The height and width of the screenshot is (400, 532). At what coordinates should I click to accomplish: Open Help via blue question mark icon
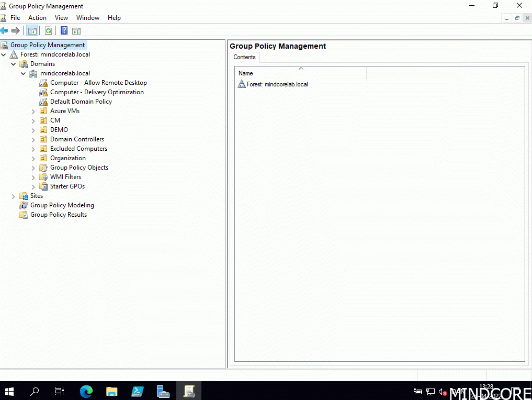64,31
